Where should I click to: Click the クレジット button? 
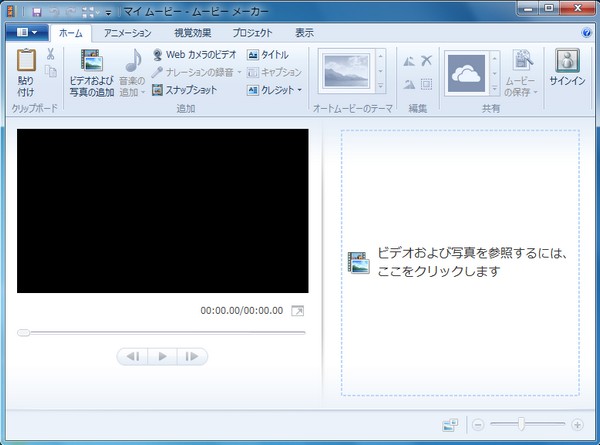click(x=271, y=90)
